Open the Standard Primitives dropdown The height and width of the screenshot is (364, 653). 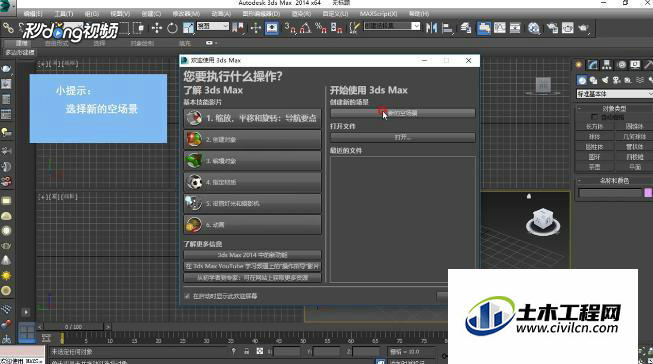pos(614,94)
